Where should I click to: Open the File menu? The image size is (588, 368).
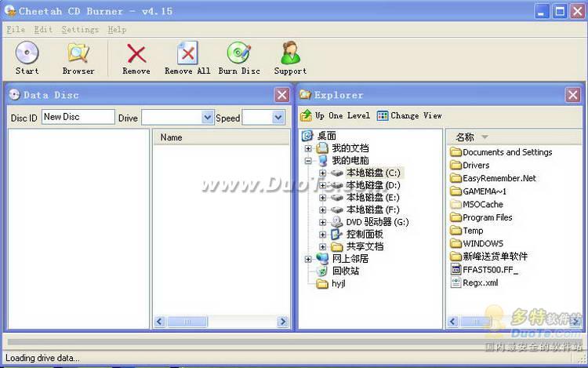pos(16,29)
